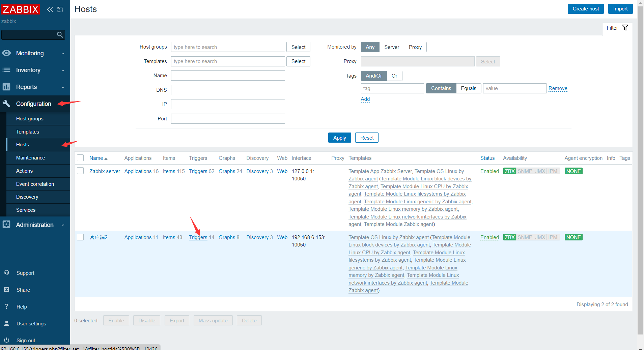Click NONE encryption badge for 客户端2

tap(573, 237)
